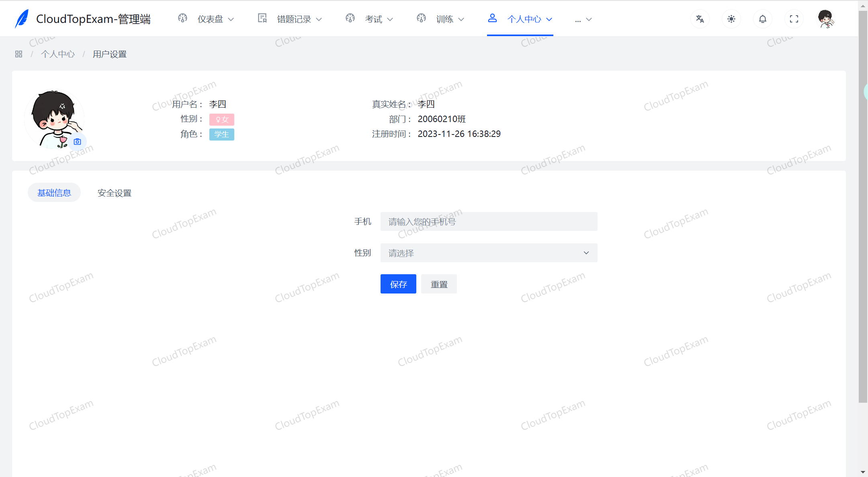
Task: Select the grid home icon in breadcrumb
Action: 18,53
